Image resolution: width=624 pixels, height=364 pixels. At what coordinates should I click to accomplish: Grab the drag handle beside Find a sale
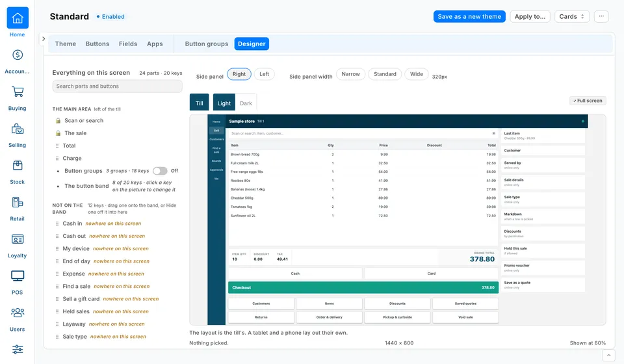[x=57, y=287]
